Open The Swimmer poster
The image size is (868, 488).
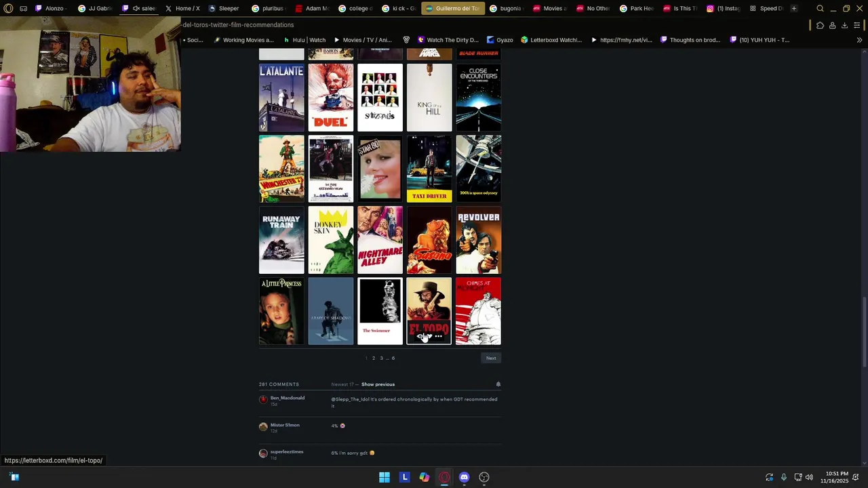380,311
